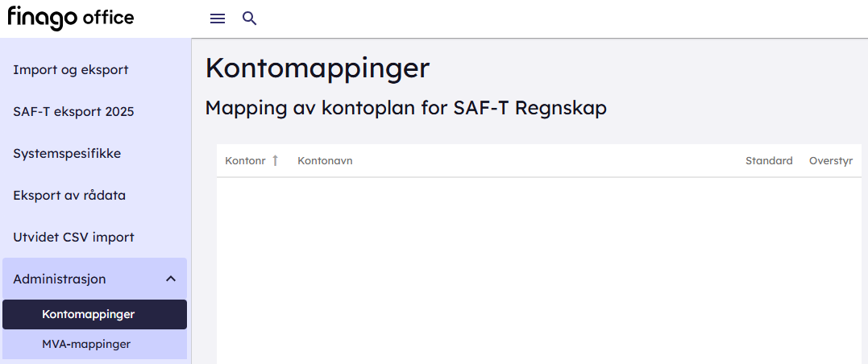Click the SAF-T Regnskap mapping subtitle
Screen dimensions: 868x364
coord(405,108)
